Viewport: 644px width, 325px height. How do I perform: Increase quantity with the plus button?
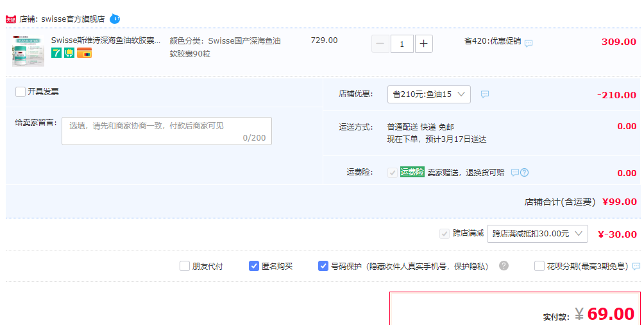coord(424,44)
